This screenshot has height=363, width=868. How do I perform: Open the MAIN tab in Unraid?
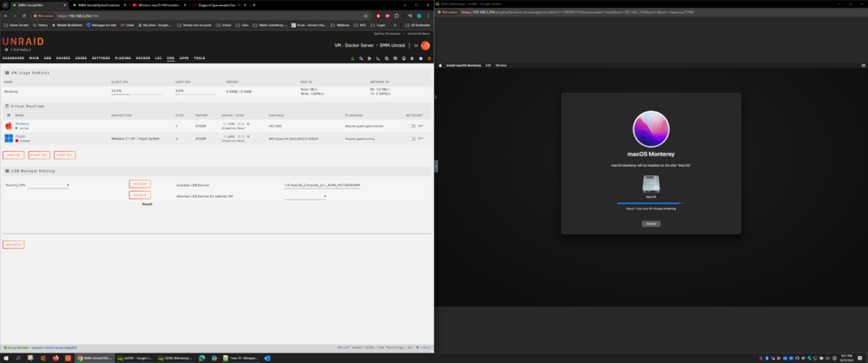34,58
